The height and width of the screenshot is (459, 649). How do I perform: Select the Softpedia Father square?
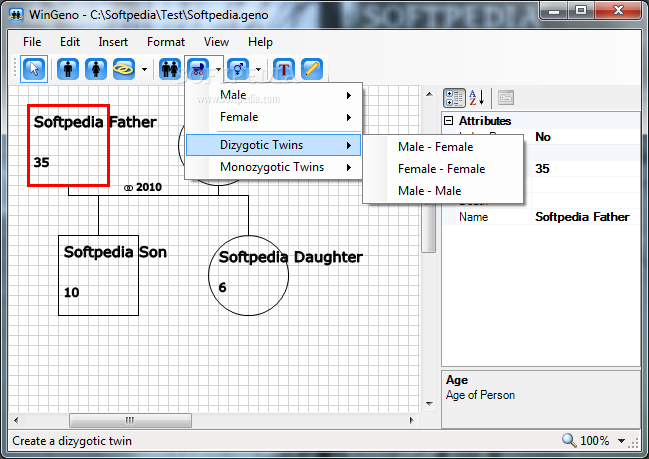tap(68, 146)
